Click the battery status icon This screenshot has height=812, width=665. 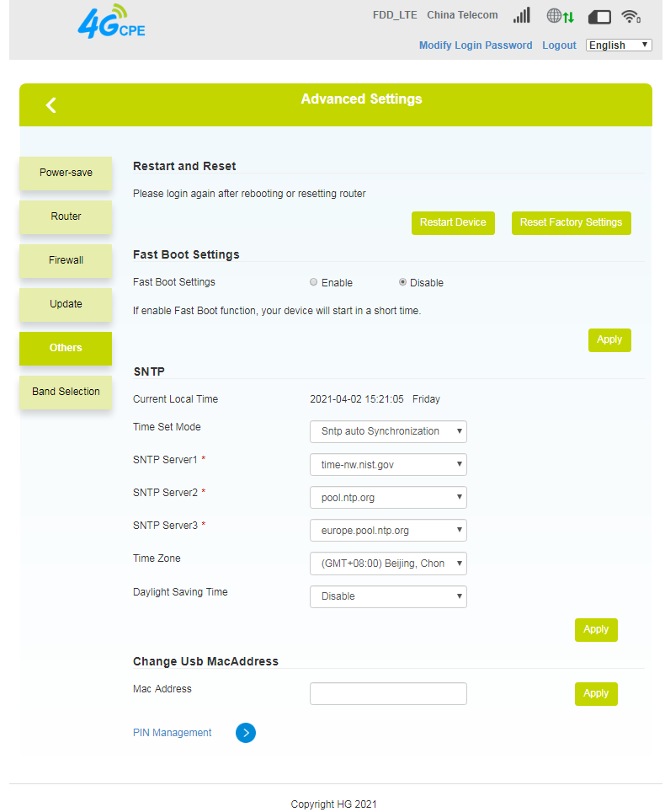[599, 17]
